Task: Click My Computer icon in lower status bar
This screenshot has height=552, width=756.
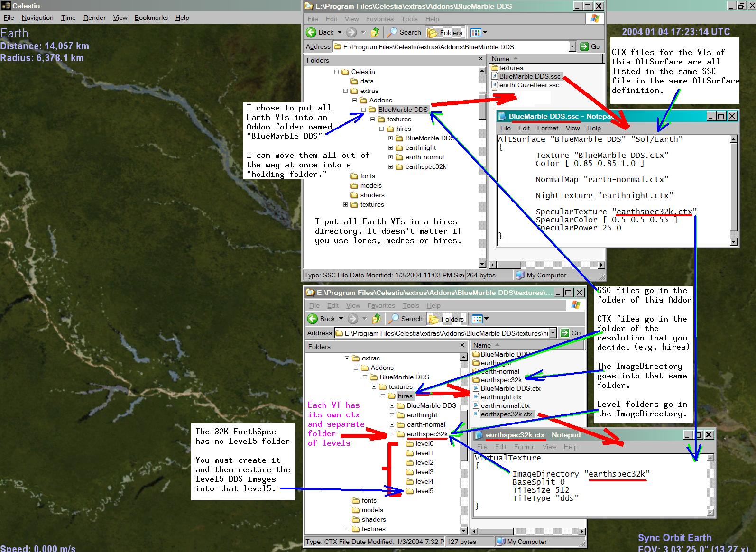Action: click(x=501, y=542)
